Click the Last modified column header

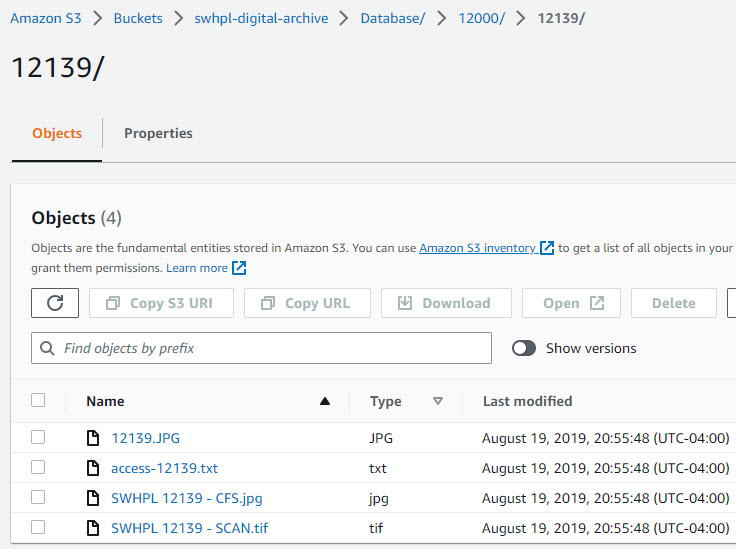point(528,401)
